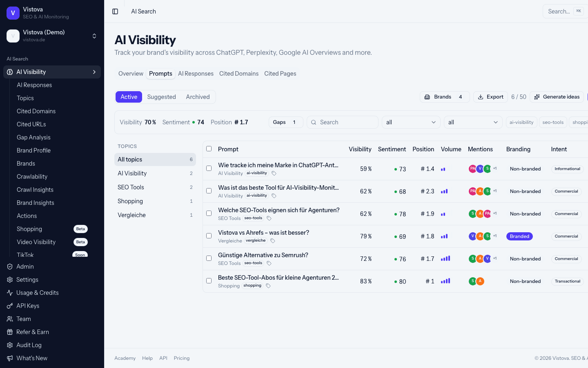588x368 pixels.
Task: Check the 'Wie tracke ich meine Marke' row
Action: 209,168
